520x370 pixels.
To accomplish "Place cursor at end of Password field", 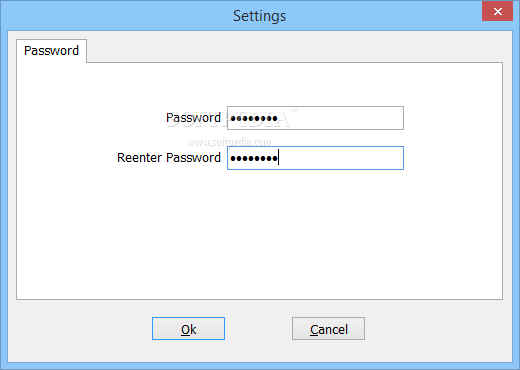I will point(279,118).
